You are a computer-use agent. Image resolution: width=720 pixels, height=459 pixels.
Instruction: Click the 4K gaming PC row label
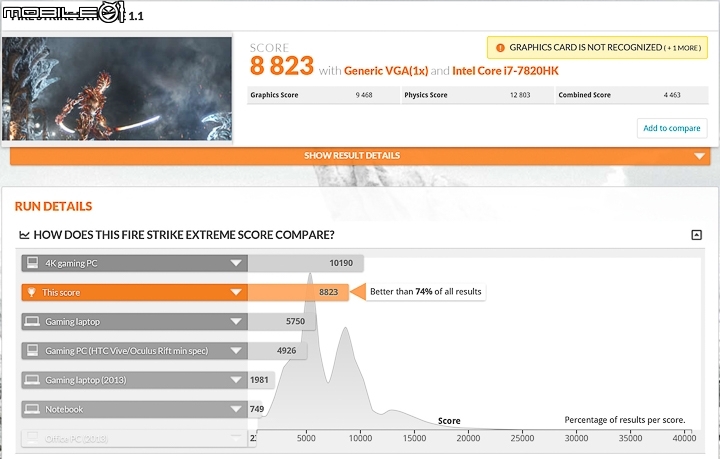(71, 263)
